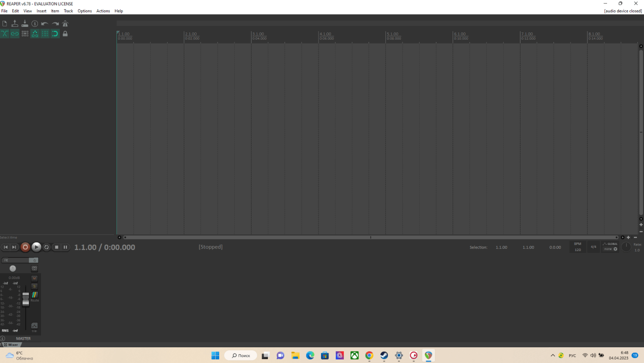644x363 pixels.
Task: Click the Undo arrow in the toolbar
Action: pyautogui.click(x=45, y=24)
